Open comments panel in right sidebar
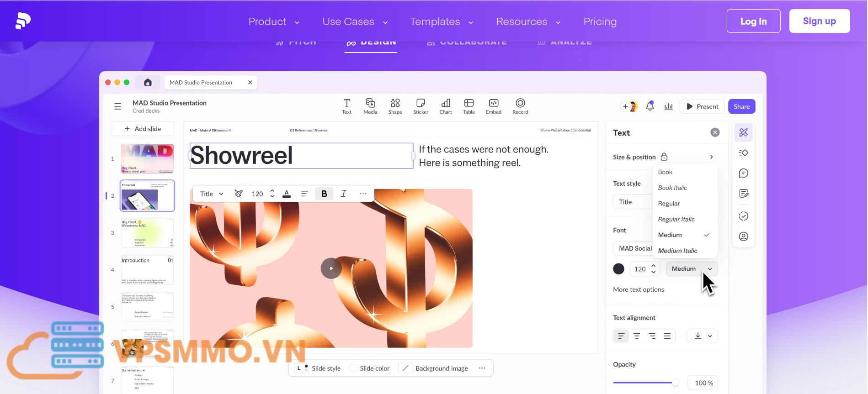Screen dimensions: 868x394 click(743, 173)
